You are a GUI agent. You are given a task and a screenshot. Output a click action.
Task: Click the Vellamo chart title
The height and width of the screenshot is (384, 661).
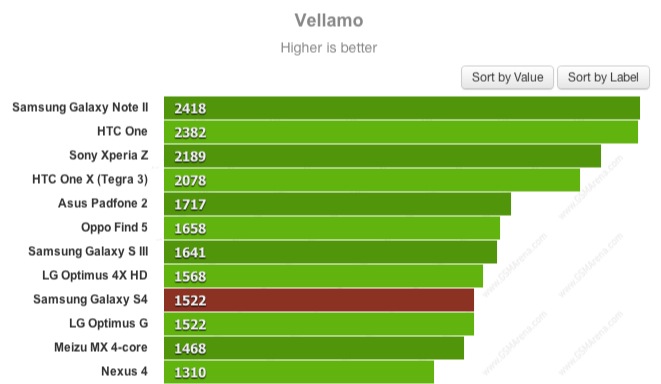pyautogui.click(x=329, y=20)
